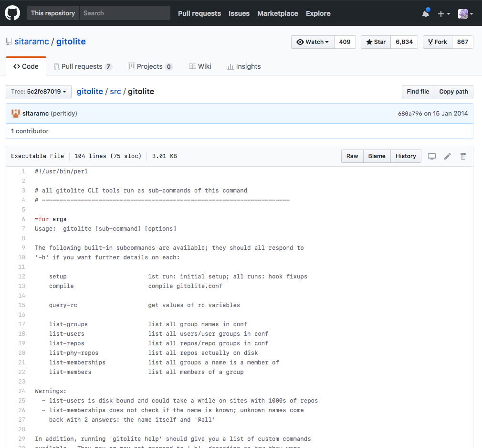This screenshot has width=482, height=448.
Task: Select line number 12
Action: (21, 277)
